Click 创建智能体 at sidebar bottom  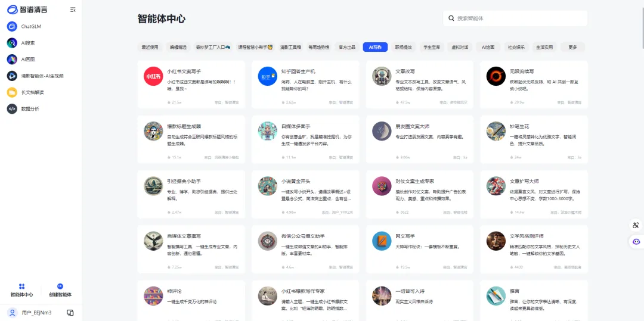pyautogui.click(x=60, y=290)
